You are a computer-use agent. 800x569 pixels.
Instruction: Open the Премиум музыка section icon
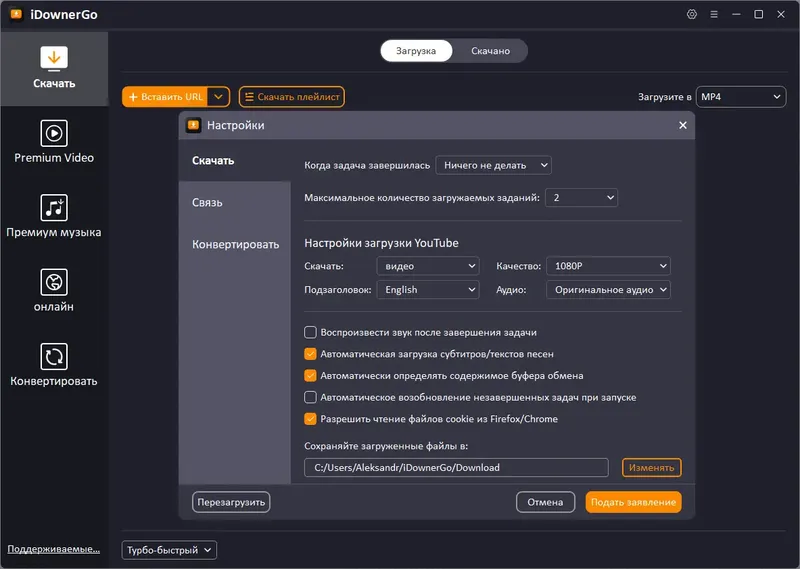click(53, 207)
